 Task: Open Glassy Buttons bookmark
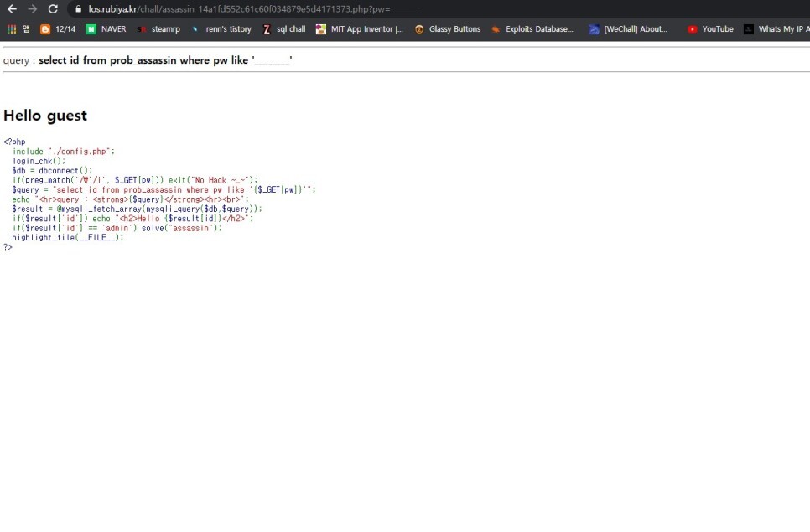pyautogui.click(x=448, y=29)
